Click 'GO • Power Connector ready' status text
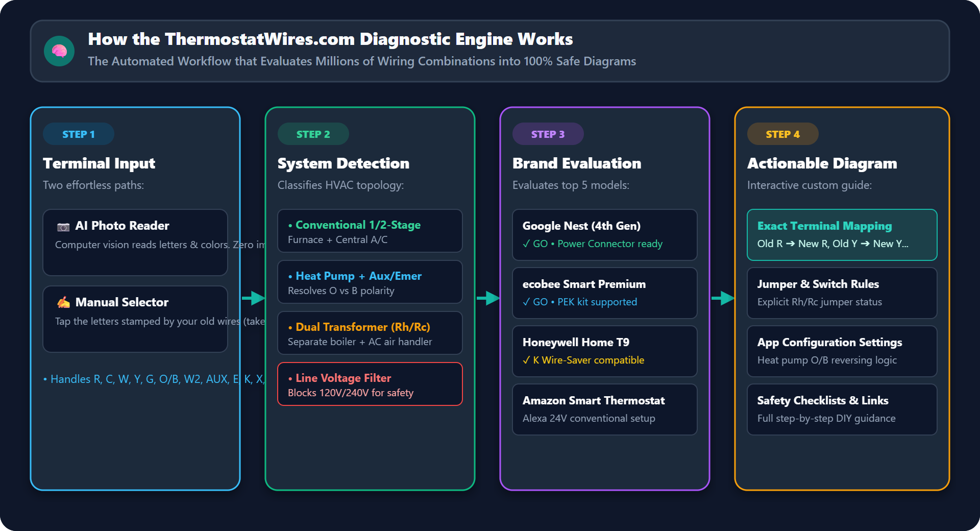Image resolution: width=980 pixels, height=531 pixels. (593, 244)
